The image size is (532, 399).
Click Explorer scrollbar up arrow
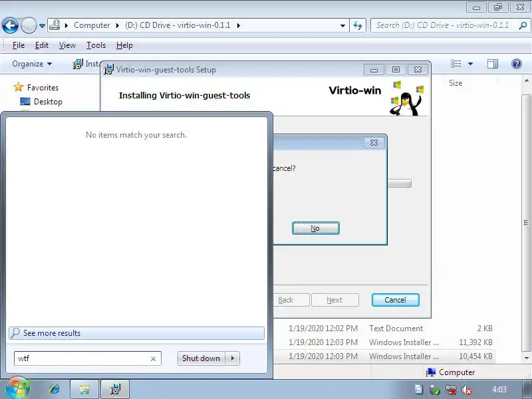(x=526, y=80)
